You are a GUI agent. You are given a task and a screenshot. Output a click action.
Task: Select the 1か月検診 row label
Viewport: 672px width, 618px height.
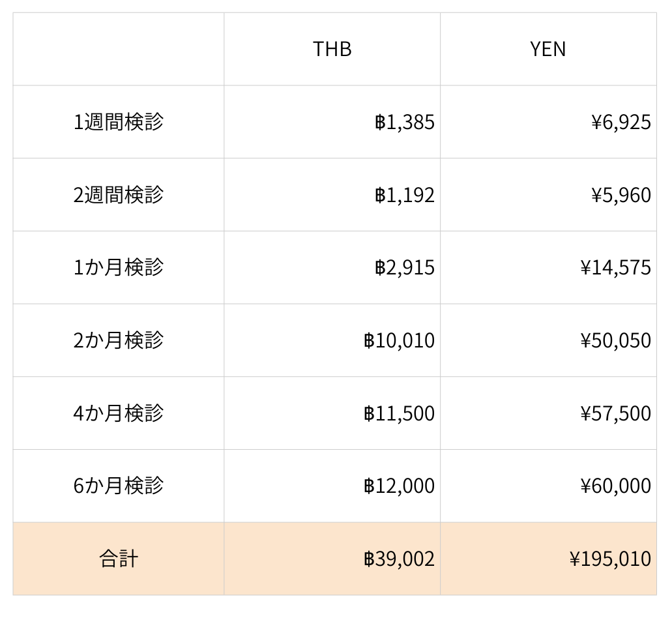tap(118, 268)
